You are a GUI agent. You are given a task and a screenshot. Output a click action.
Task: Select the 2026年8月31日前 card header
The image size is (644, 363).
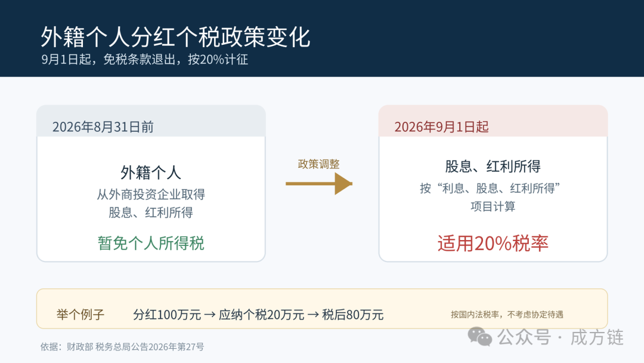[151, 122]
